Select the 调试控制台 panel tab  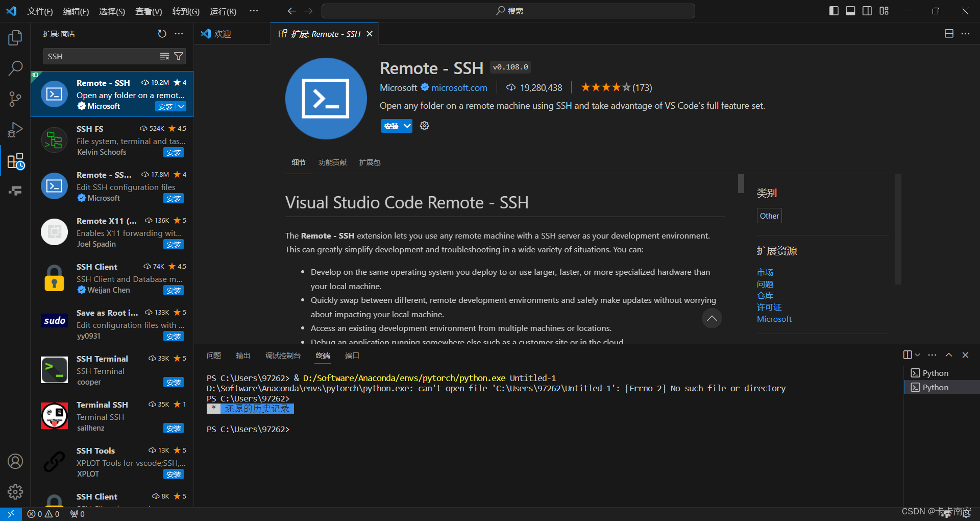coord(283,356)
